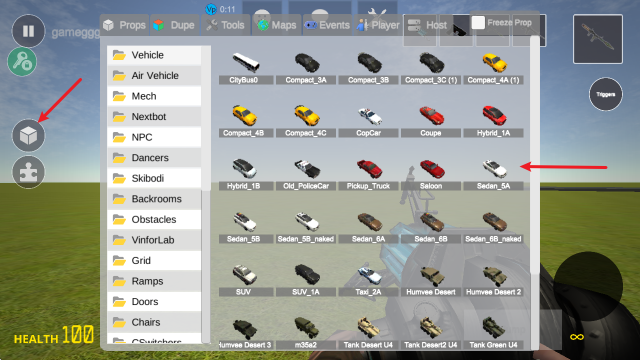This screenshot has width=640, height=360.
Task: Select the Vehicle folder
Action: pos(154,55)
